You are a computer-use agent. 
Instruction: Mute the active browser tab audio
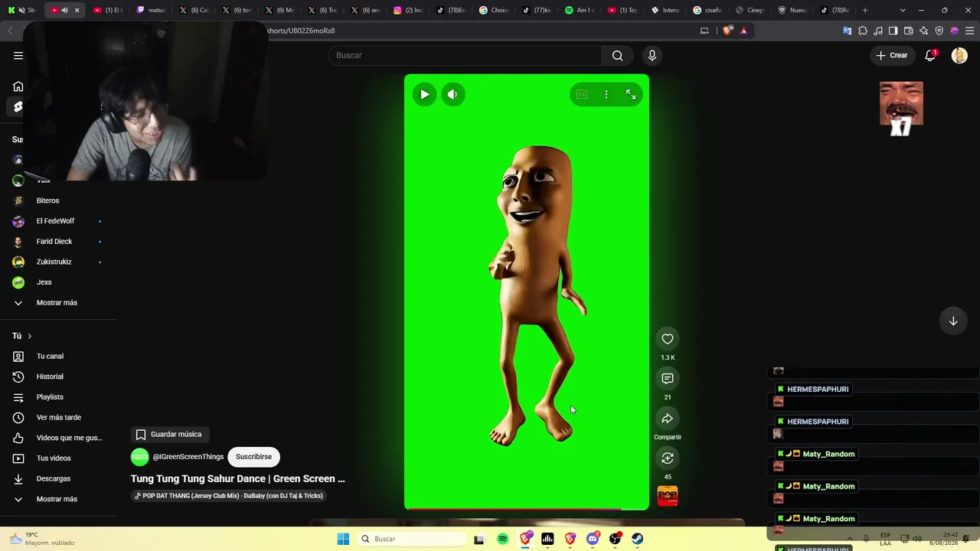click(64, 10)
